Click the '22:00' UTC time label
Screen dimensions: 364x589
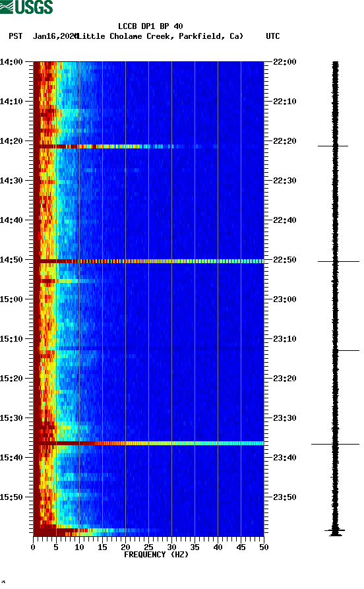point(285,62)
